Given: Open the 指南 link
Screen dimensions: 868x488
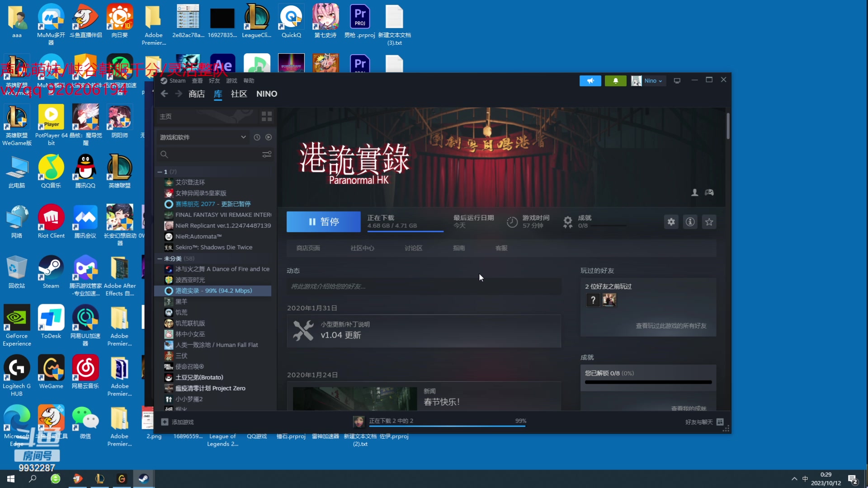Looking at the screenshot, I should [459, 248].
